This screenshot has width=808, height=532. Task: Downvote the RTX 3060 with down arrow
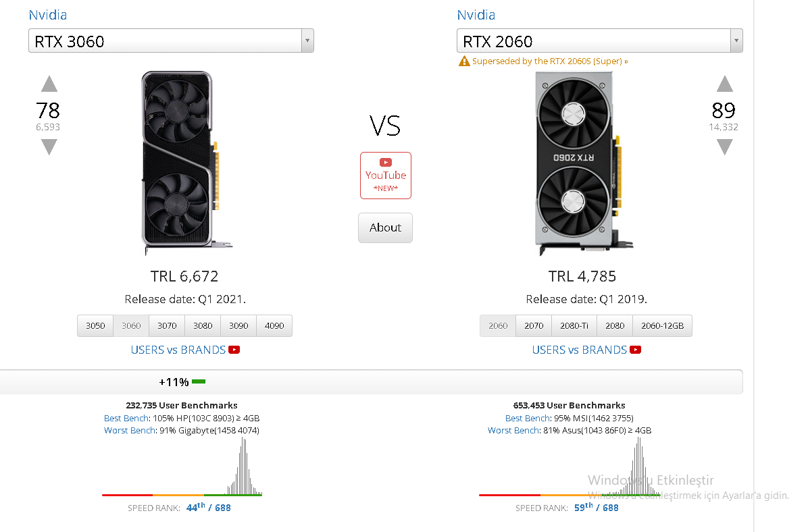coord(49,147)
